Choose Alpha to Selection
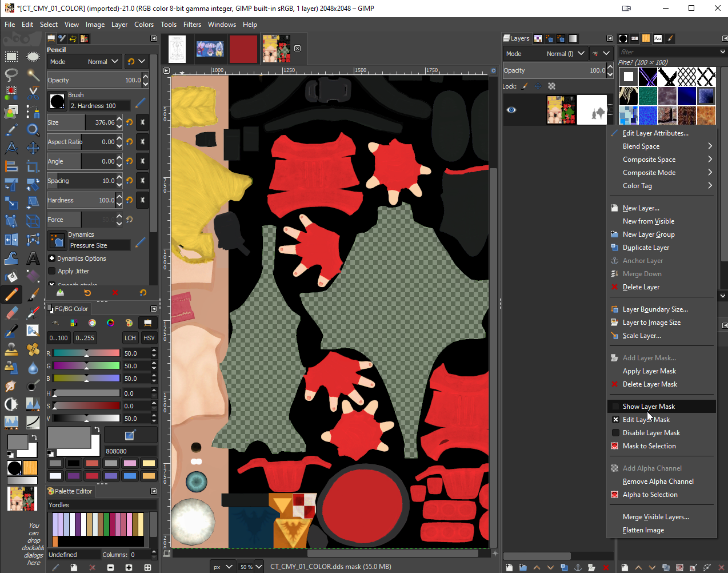Screen dimensions: 728x573 [x=661, y=495]
